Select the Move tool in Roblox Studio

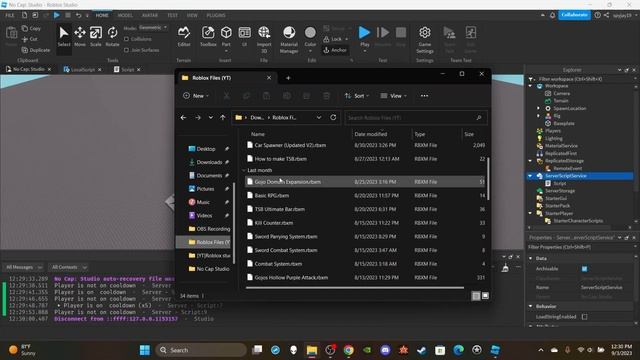coord(80,36)
